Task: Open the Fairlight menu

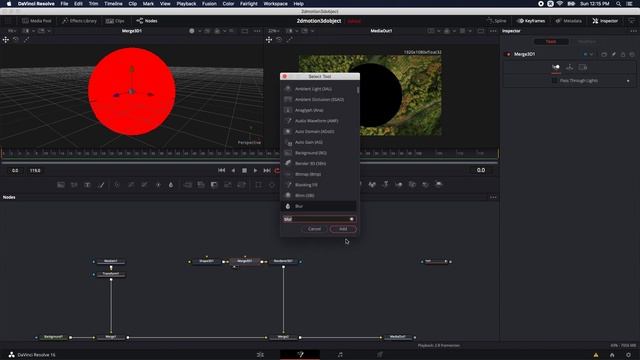Action: coord(249,4)
